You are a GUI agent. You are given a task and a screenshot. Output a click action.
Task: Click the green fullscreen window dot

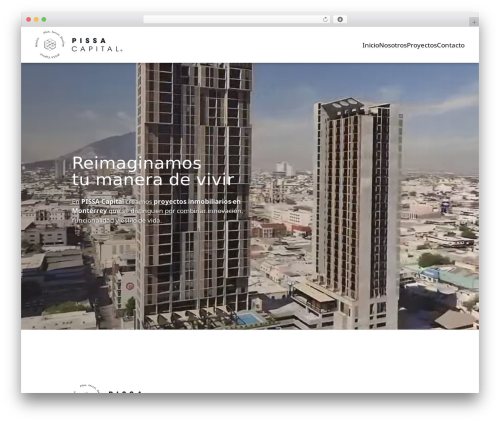pyautogui.click(x=44, y=19)
